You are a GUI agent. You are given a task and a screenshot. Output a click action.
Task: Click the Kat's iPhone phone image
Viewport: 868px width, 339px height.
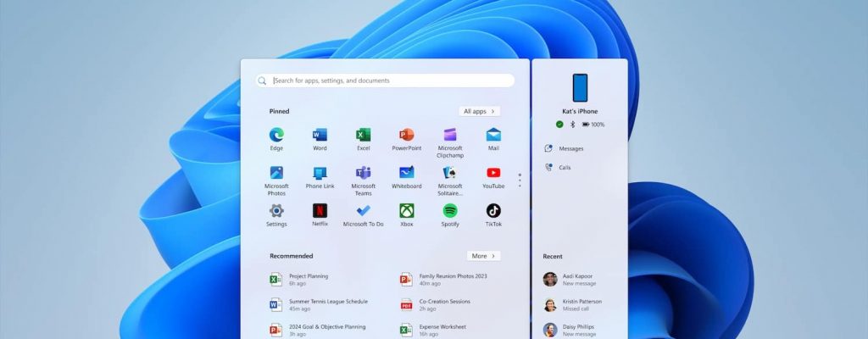(x=580, y=87)
